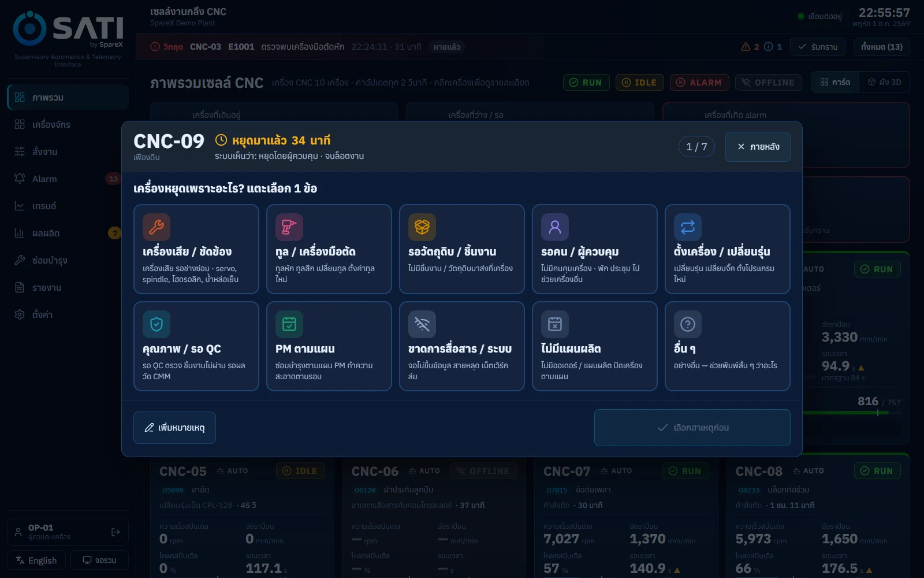Screen dimensions: 924x578
Task: Choose the wifi-off icon for communication loss
Action: click(422, 324)
